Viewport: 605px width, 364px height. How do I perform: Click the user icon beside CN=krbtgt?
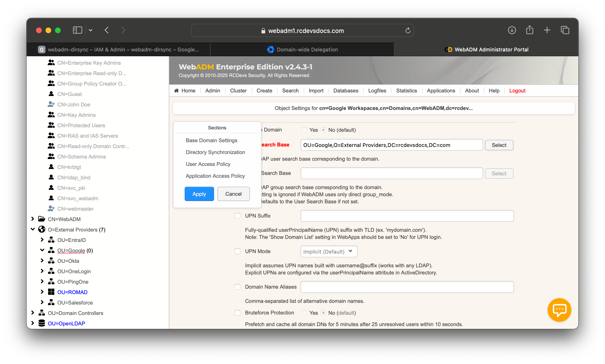coord(51,167)
